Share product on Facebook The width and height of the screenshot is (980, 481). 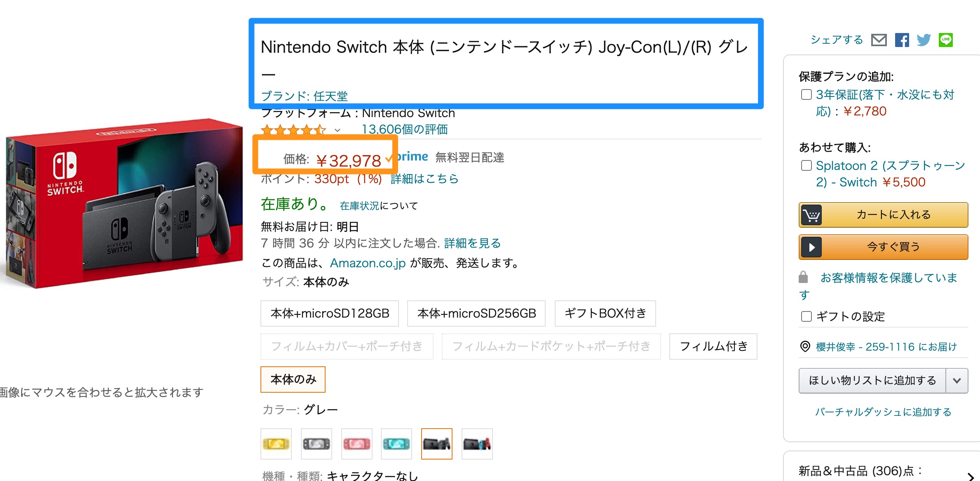click(902, 40)
